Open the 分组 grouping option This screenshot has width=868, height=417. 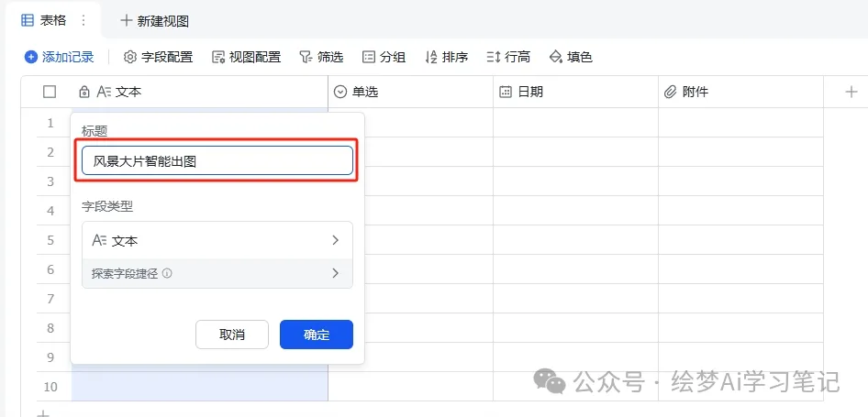click(384, 57)
